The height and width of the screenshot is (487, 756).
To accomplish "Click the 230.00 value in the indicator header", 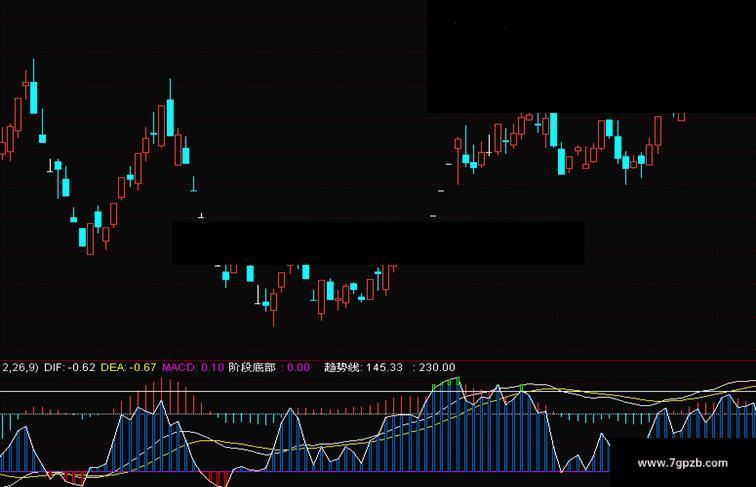I will 437,367.
